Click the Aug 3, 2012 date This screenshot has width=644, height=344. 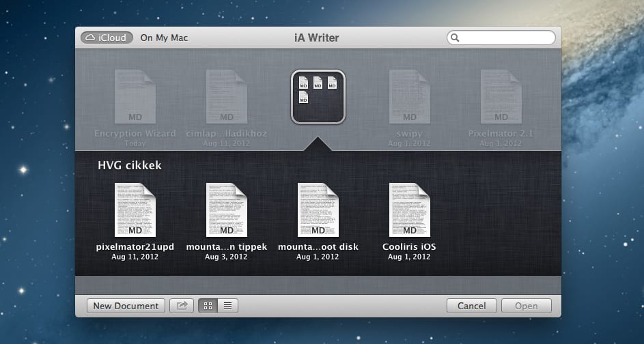tap(226, 257)
